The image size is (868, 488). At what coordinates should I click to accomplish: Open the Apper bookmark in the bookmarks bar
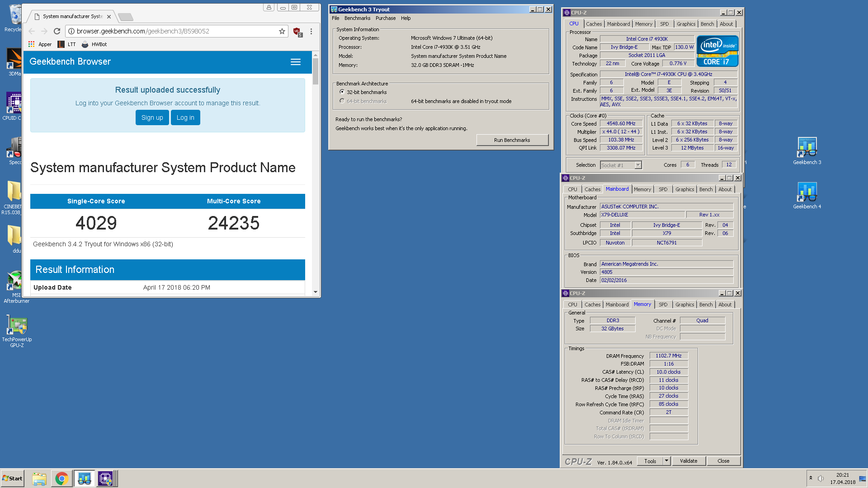[40, 44]
